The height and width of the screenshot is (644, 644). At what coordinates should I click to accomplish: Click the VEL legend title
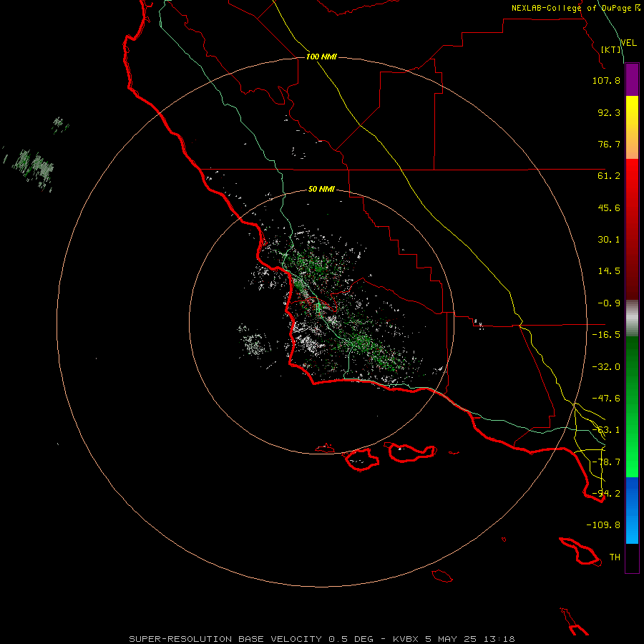628,43
